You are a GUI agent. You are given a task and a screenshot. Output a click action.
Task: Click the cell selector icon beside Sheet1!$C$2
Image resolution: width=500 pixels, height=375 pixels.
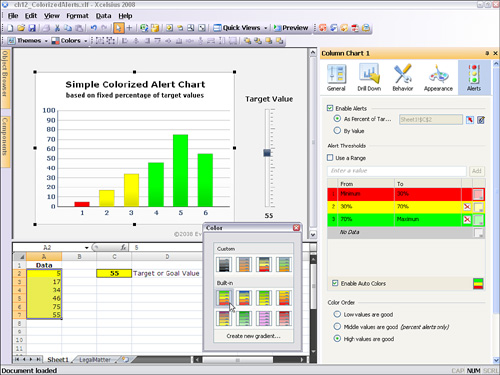click(x=470, y=120)
